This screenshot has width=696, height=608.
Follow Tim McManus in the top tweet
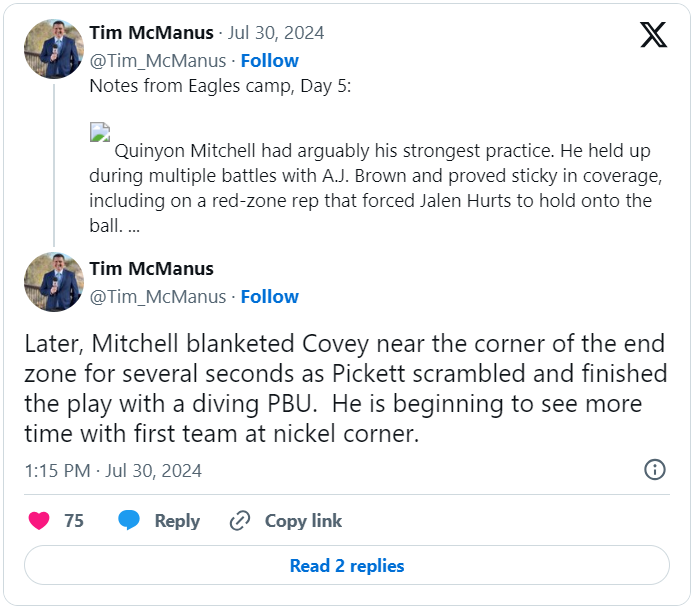(269, 60)
